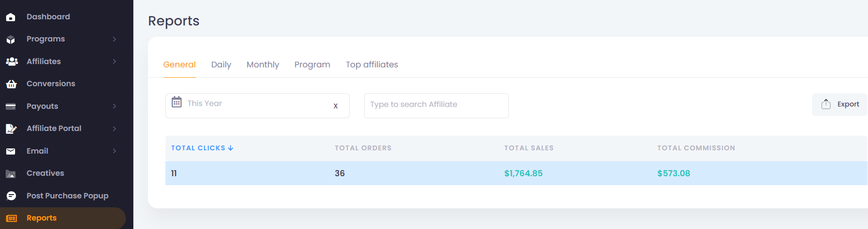Open the Creatives image icon
Screen dimensions: 868x229
(11, 174)
